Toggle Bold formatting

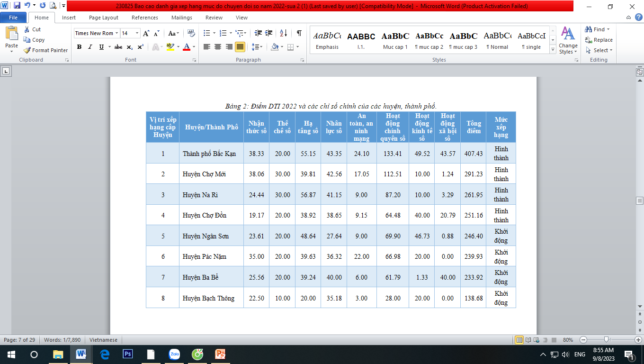[79, 47]
